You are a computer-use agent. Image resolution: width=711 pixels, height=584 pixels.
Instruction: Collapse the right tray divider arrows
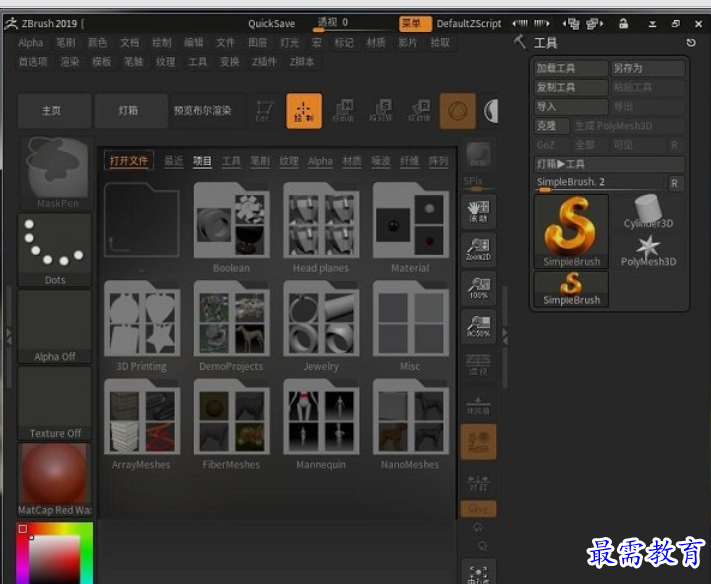505,336
